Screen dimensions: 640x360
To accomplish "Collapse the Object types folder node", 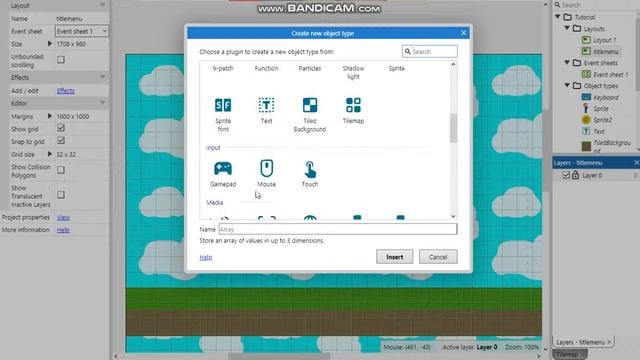I will [x=567, y=85].
